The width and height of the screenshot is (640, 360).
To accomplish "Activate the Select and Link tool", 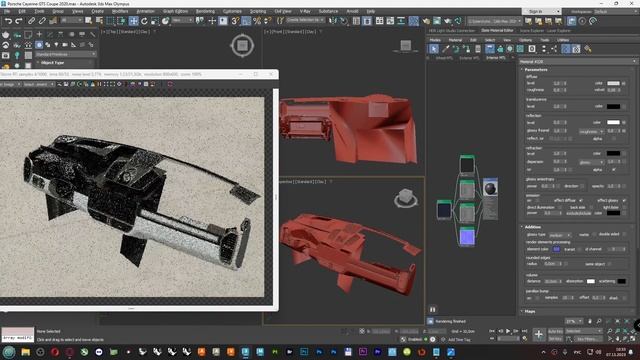I will pyautogui.click(x=31, y=21).
